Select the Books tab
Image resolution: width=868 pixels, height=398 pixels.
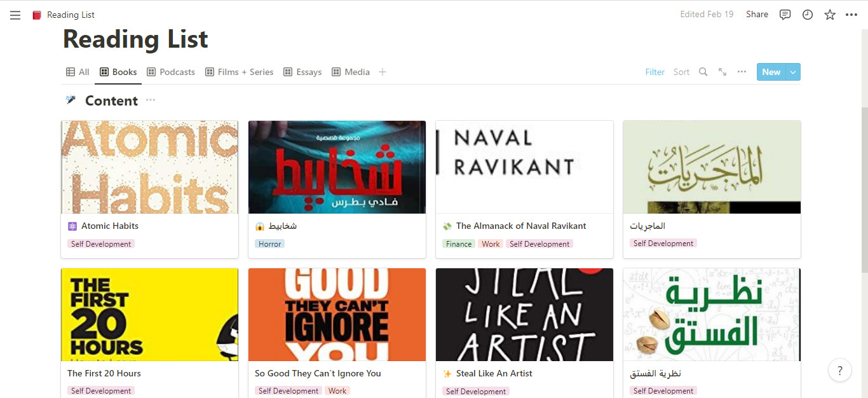[x=118, y=72]
